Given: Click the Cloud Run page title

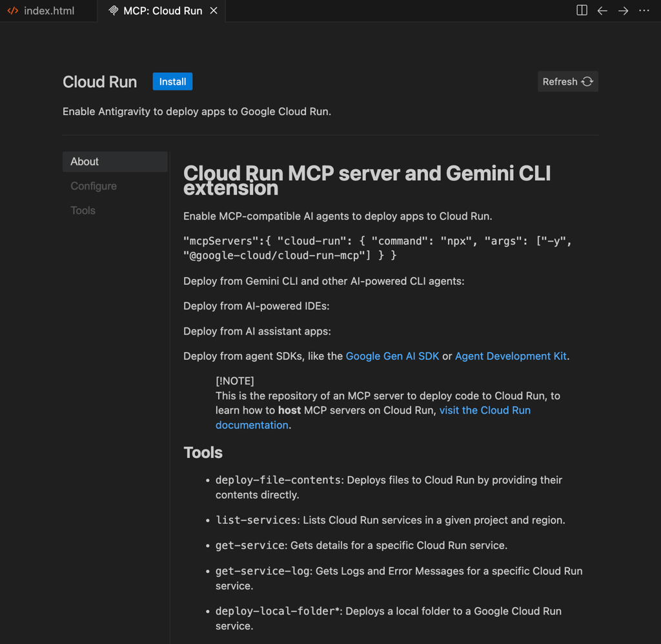Looking at the screenshot, I should (100, 82).
